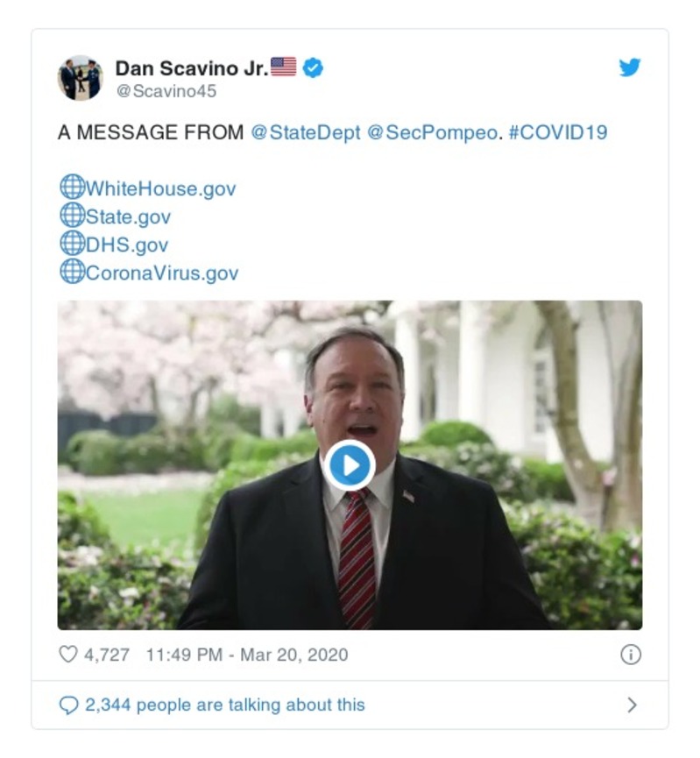This screenshot has width=700, height=758.
Task: Click the info circle icon
Action: tap(630, 654)
